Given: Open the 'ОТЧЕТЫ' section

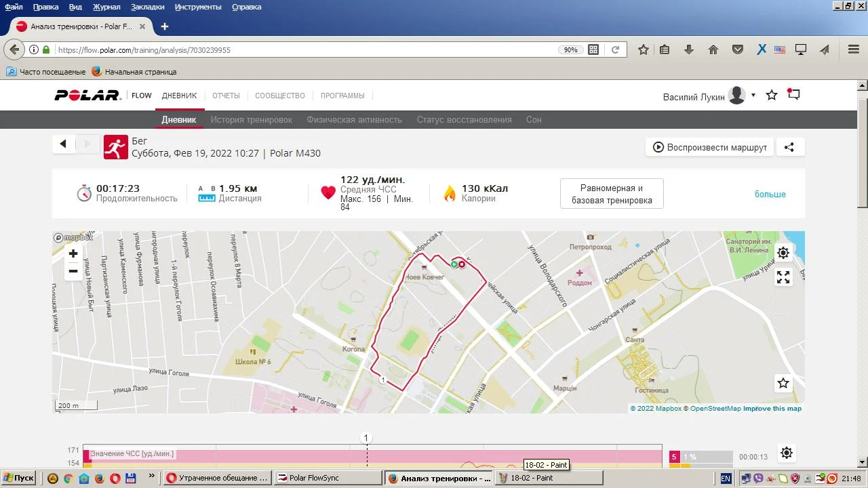Looking at the screenshot, I should point(226,96).
